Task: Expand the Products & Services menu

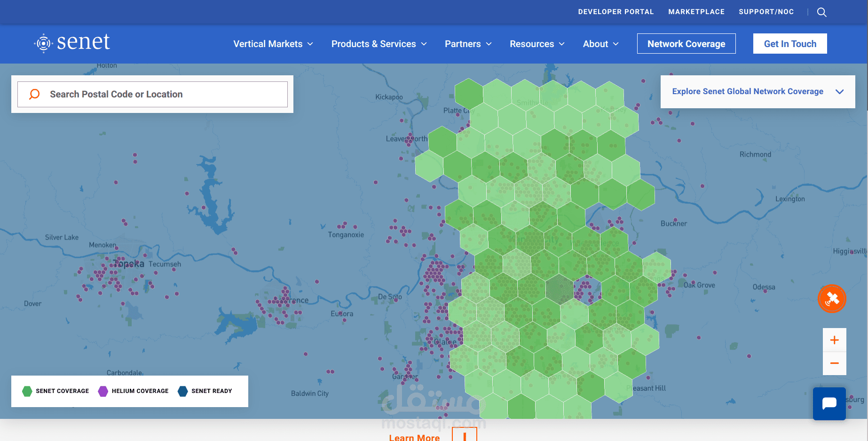Action: point(379,44)
